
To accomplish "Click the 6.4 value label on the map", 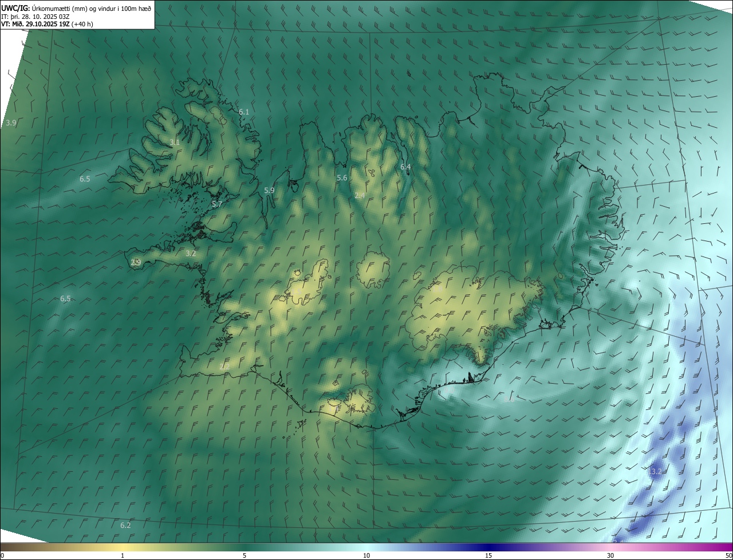I will [x=405, y=167].
